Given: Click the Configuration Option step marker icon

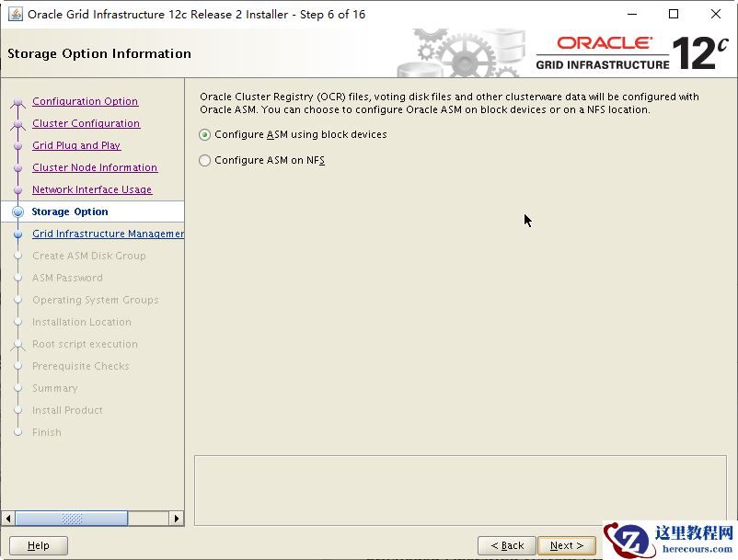Looking at the screenshot, I should pos(17,101).
